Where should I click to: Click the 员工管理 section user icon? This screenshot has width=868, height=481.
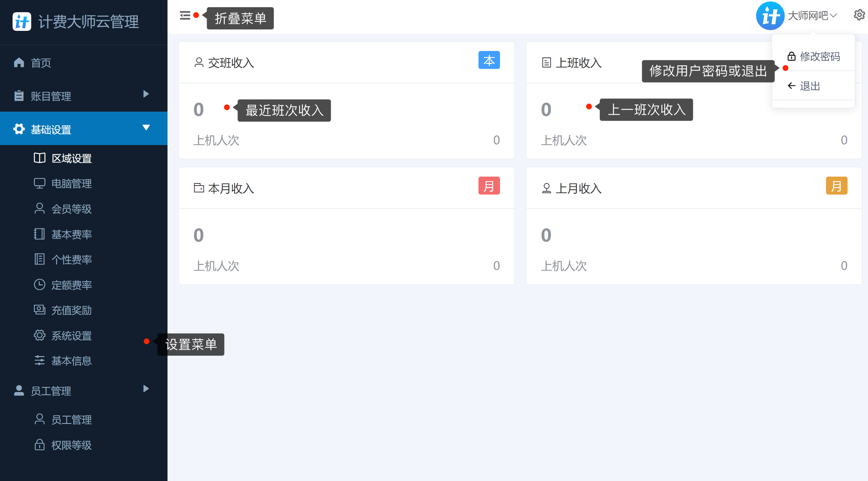click(19, 391)
